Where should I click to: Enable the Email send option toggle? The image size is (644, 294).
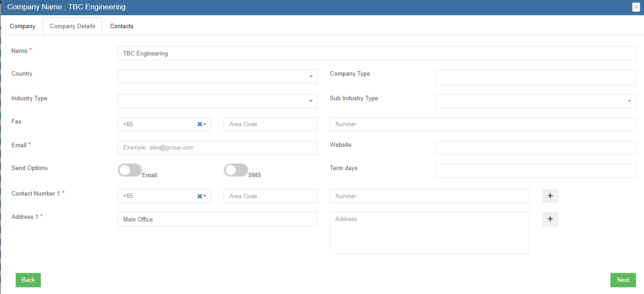(130, 170)
